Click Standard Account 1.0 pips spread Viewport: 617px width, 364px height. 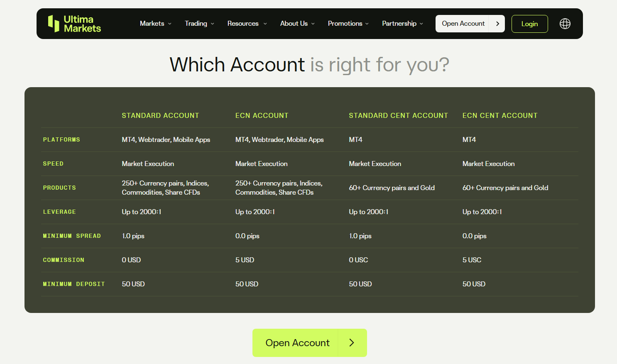[x=133, y=236]
